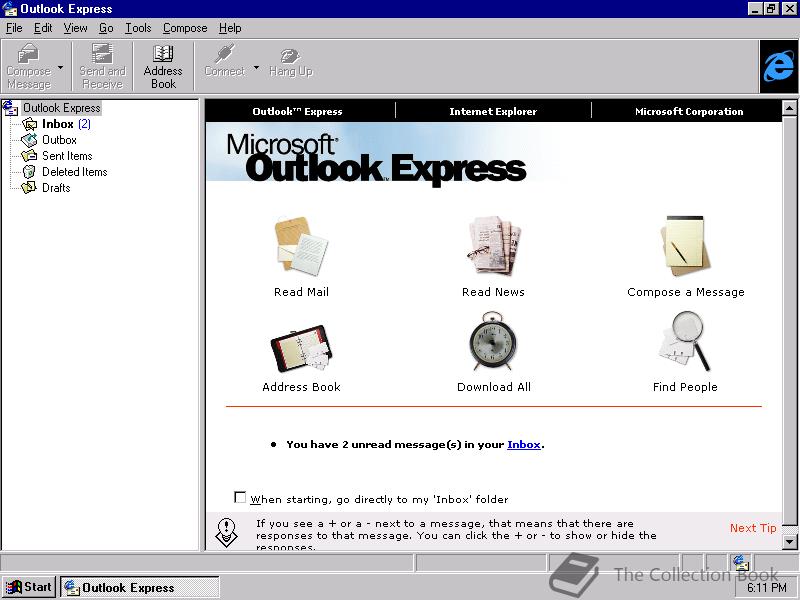Select the Sent Items folder icon

[x=29, y=156]
